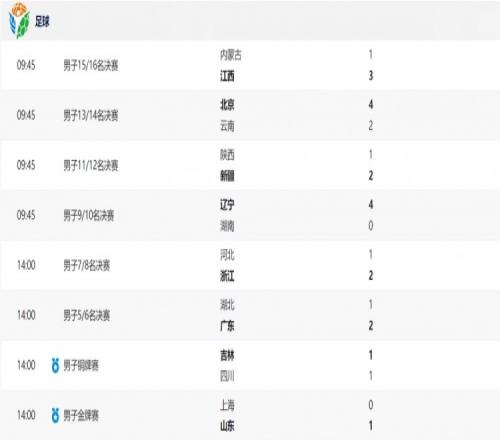Viewport: 500px width, 440px height.
Task: Select the 男子5/6名决赛 match
Action: tap(250, 315)
